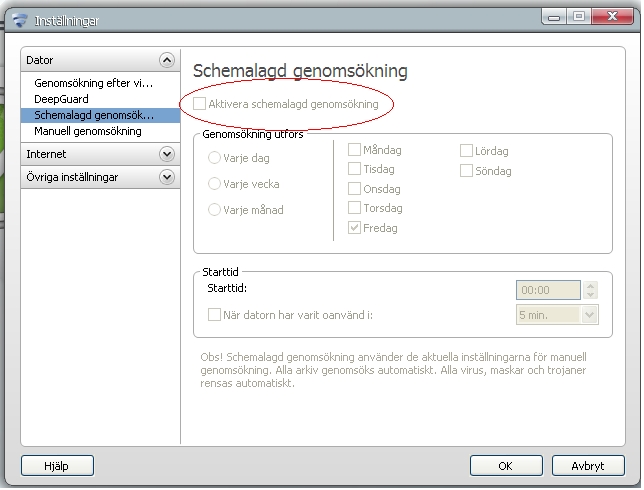Select the Varje dag radio button
The width and height of the screenshot is (644, 490).
pos(214,158)
